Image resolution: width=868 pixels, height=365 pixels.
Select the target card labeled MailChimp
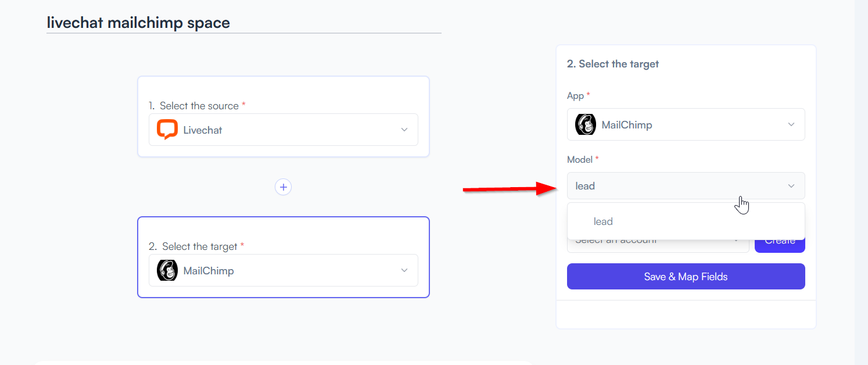[x=284, y=257]
